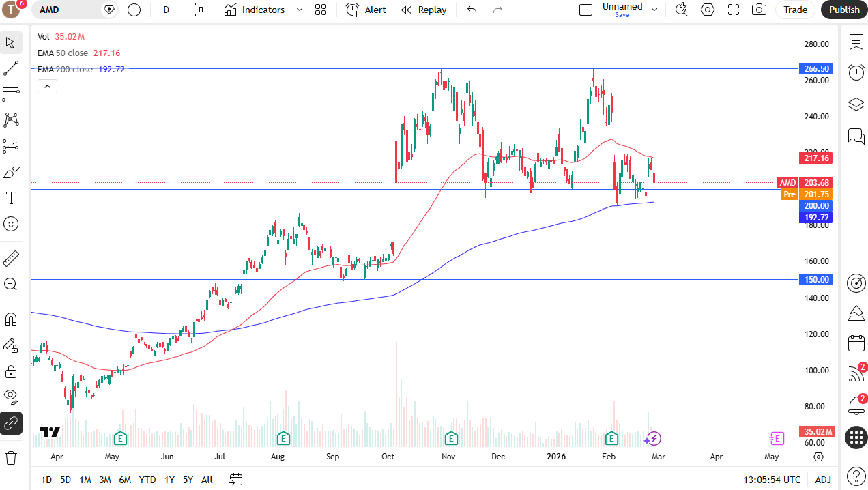Image resolution: width=868 pixels, height=490 pixels.
Task: Open chart settings hexagon icon
Action: [x=708, y=10]
